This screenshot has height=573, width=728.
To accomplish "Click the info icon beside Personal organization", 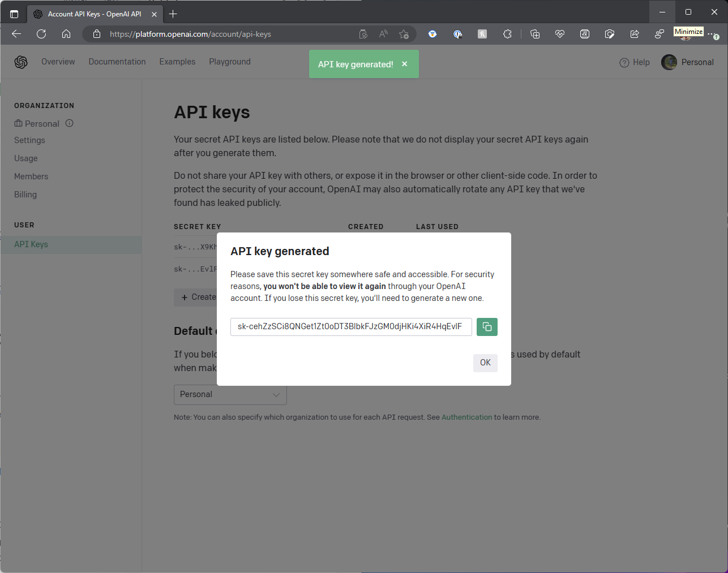I will point(70,123).
